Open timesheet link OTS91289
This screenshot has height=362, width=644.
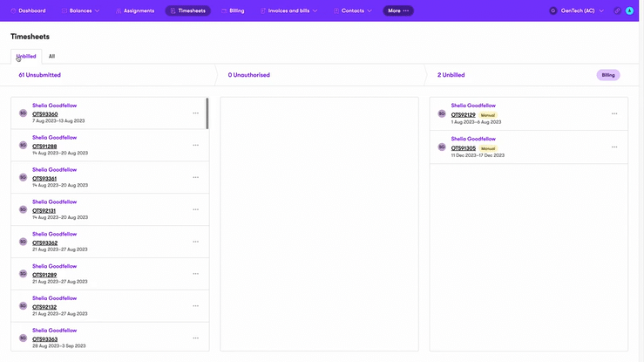(x=44, y=275)
